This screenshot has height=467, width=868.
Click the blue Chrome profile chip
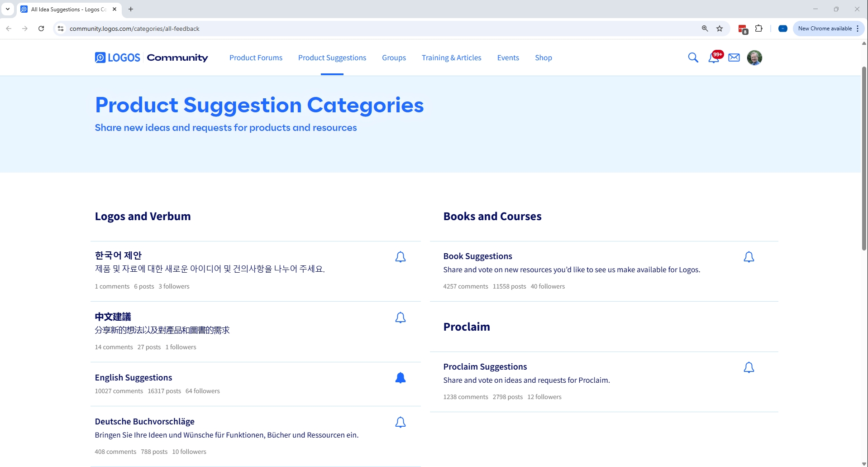(x=783, y=29)
